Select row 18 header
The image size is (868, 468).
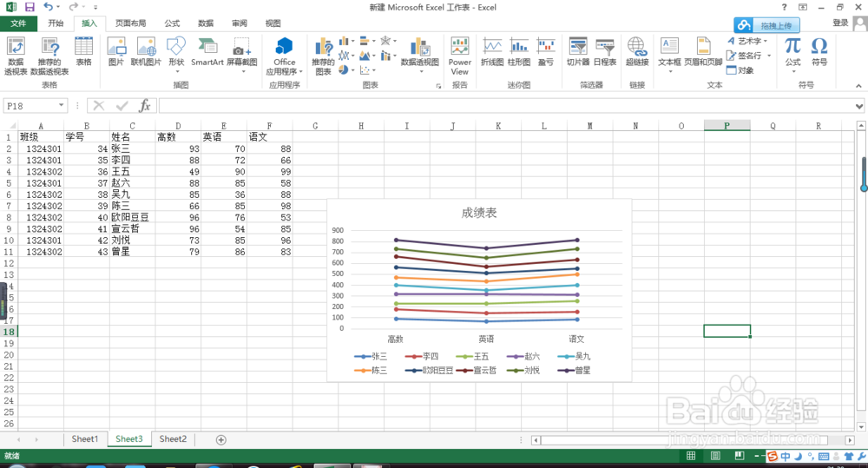click(9, 332)
